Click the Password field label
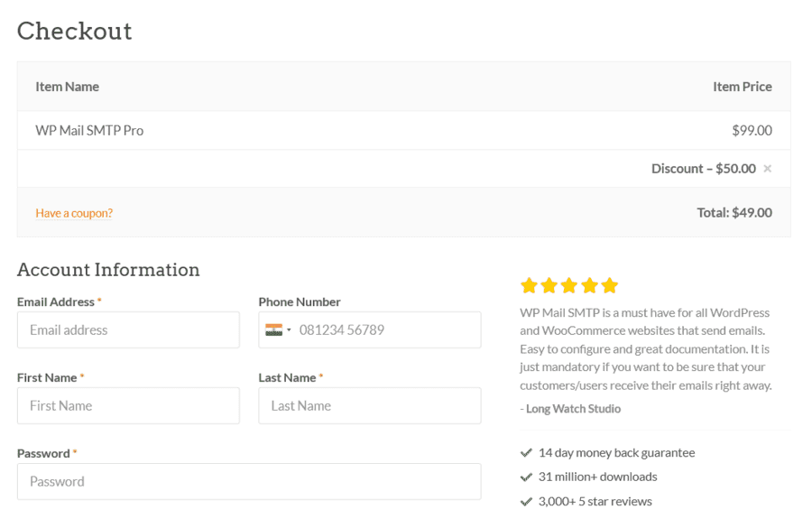812x528 pixels. (x=43, y=453)
